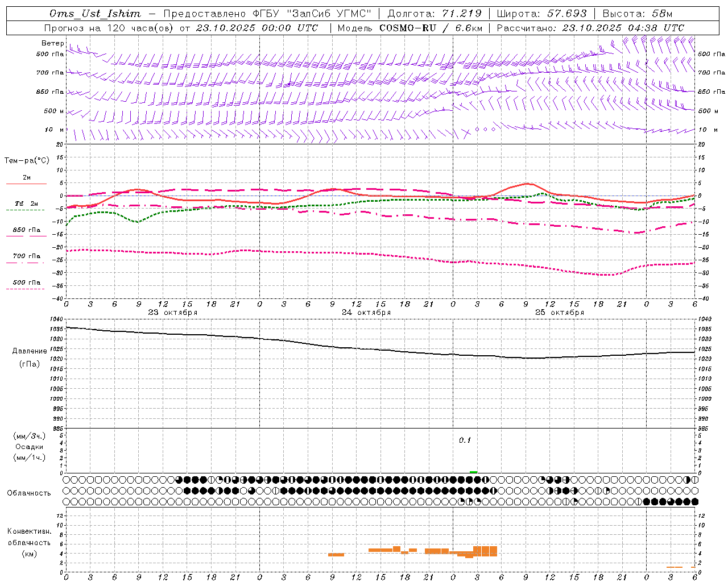Click the Модель COSMO-RU / 6.6км label
This screenshot has height=582, width=728.
(409, 28)
